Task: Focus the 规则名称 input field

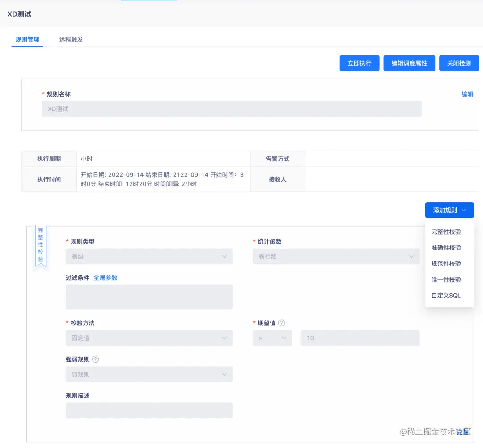Action: tap(232, 109)
